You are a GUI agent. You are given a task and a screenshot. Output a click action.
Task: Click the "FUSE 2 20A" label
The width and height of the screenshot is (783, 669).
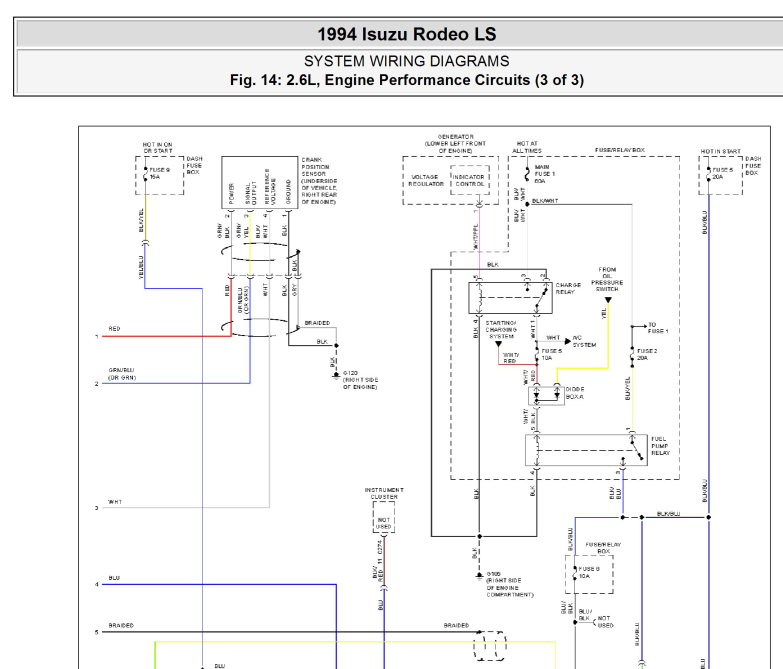tap(647, 354)
